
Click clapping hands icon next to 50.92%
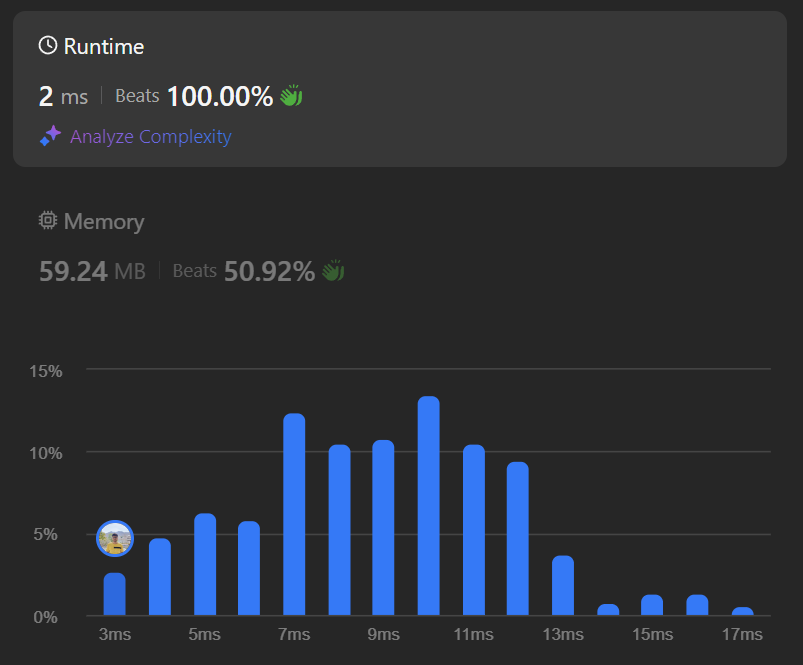[333, 271]
